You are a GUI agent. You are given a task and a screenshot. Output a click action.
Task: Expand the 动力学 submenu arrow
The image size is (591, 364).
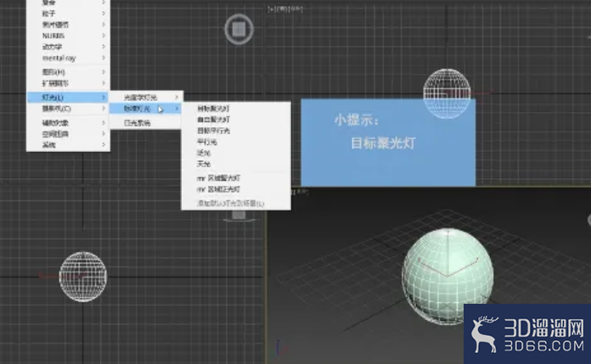pos(104,47)
